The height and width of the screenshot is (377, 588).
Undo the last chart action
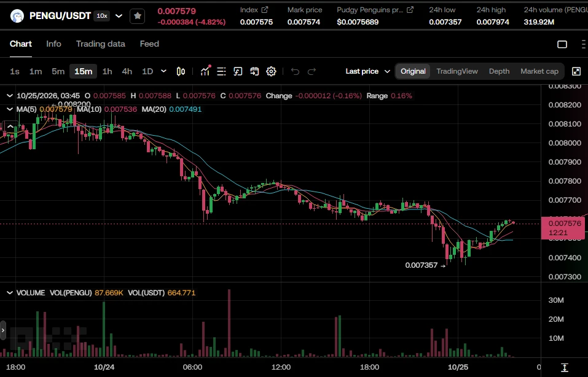(x=295, y=71)
